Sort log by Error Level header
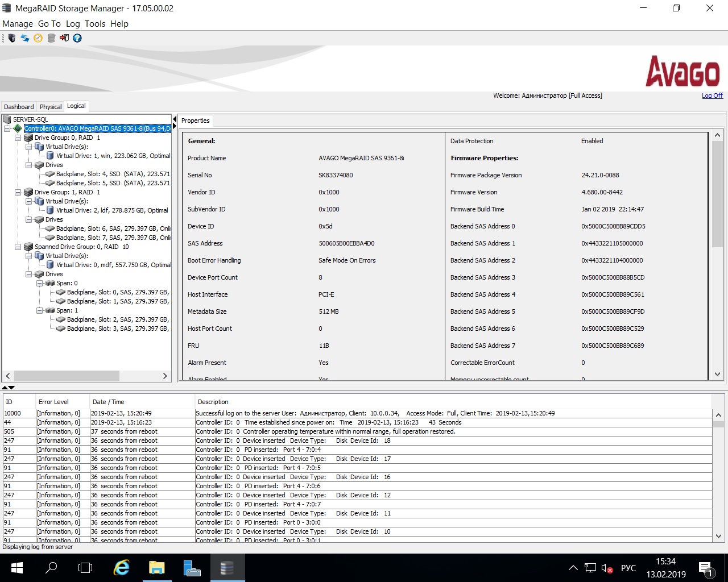 point(63,402)
